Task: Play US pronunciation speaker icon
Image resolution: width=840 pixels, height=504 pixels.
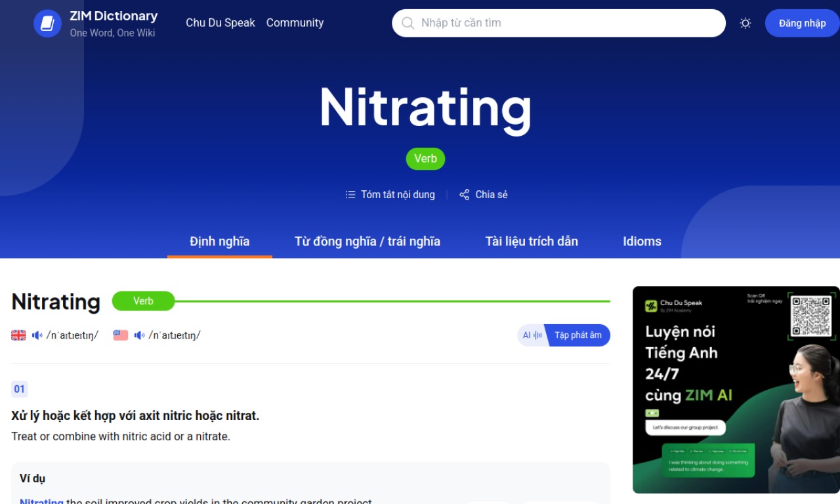Action: (140, 335)
